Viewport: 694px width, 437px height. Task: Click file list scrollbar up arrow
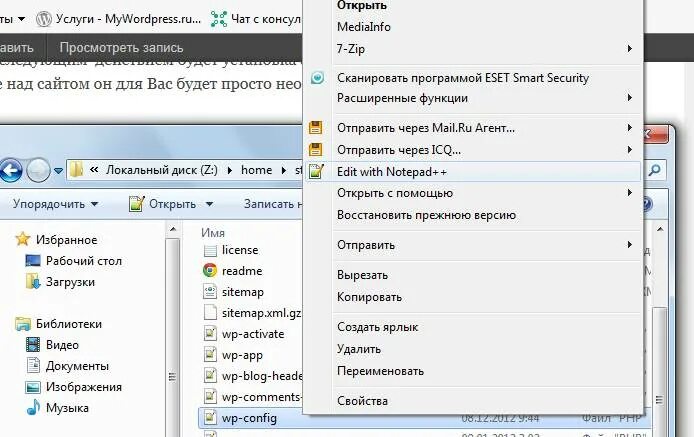click(x=660, y=229)
